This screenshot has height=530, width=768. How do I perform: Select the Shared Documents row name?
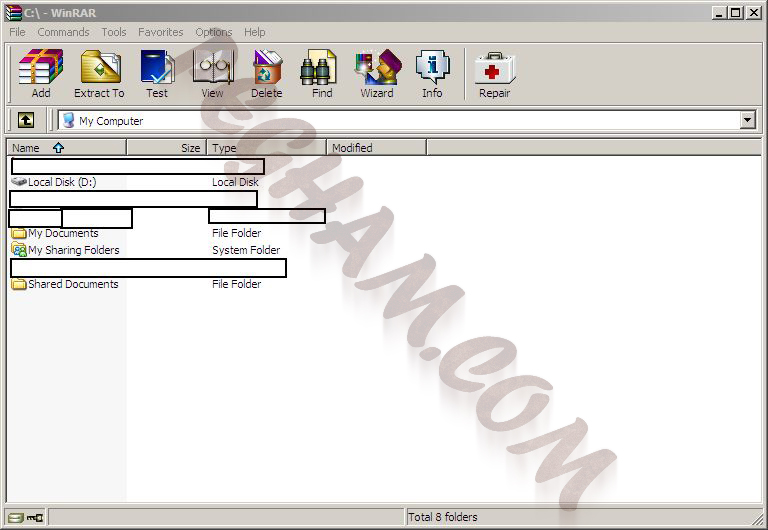[x=73, y=284]
